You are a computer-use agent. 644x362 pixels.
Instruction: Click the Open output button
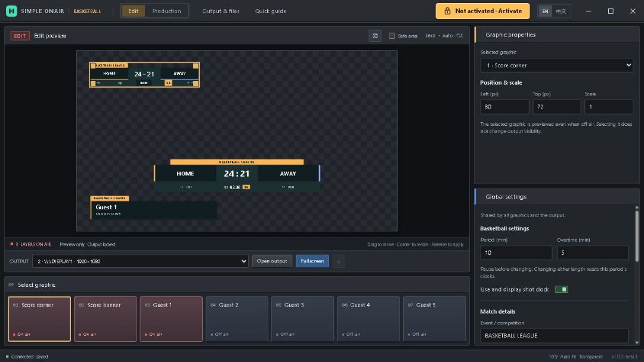(x=272, y=261)
